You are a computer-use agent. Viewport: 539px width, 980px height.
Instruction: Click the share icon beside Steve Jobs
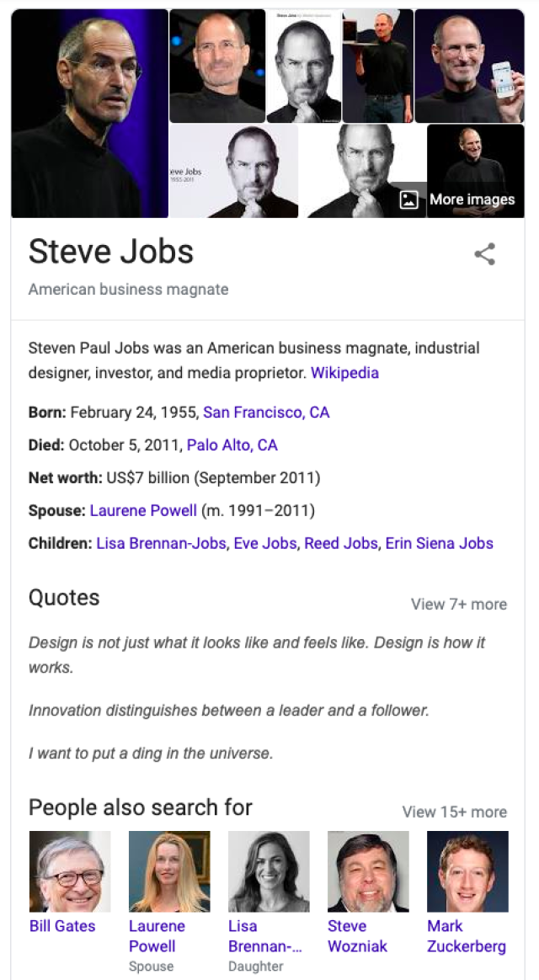click(485, 253)
